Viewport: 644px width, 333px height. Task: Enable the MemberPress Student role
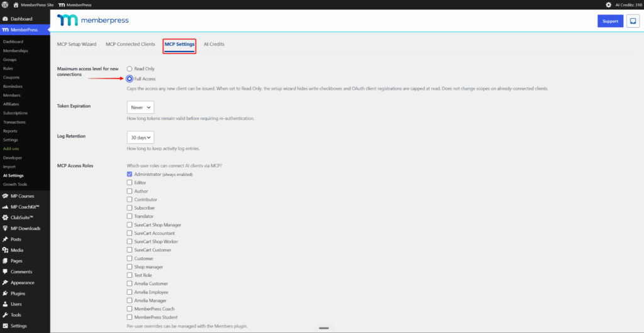click(x=130, y=317)
